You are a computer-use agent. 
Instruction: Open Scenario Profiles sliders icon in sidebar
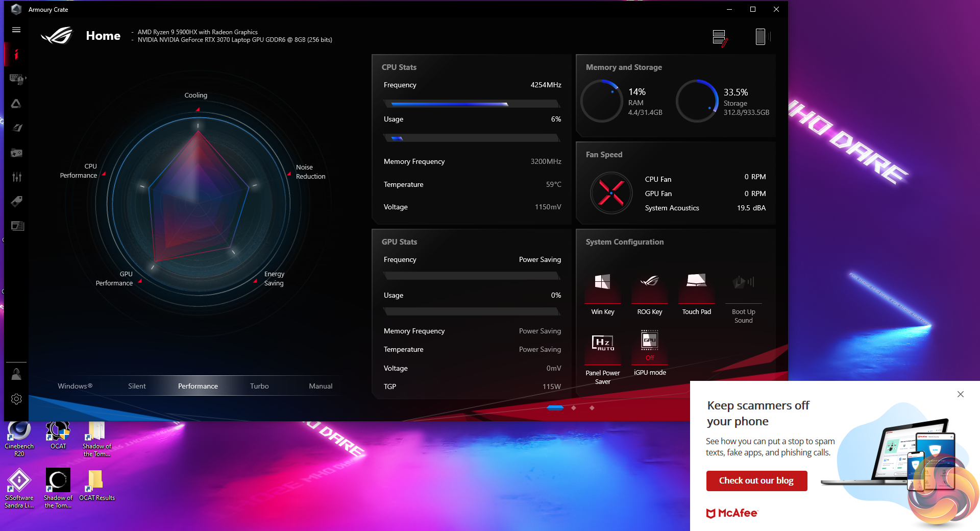(x=16, y=177)
